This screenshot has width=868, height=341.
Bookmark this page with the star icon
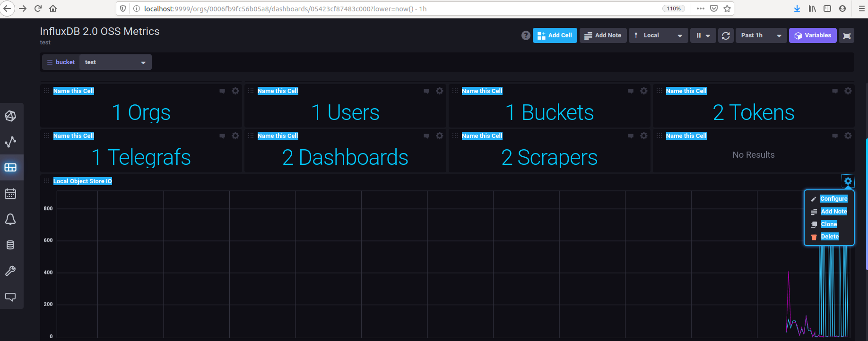(x=727, y=9)
